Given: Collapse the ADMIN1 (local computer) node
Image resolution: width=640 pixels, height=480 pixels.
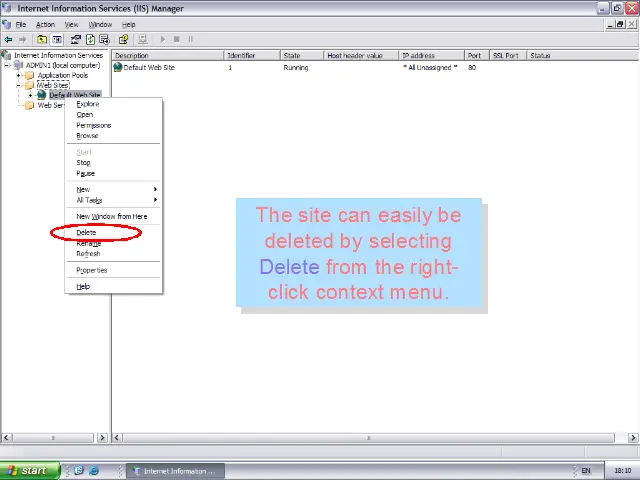Looking at the screenshot, I should [x=7, y=65].
